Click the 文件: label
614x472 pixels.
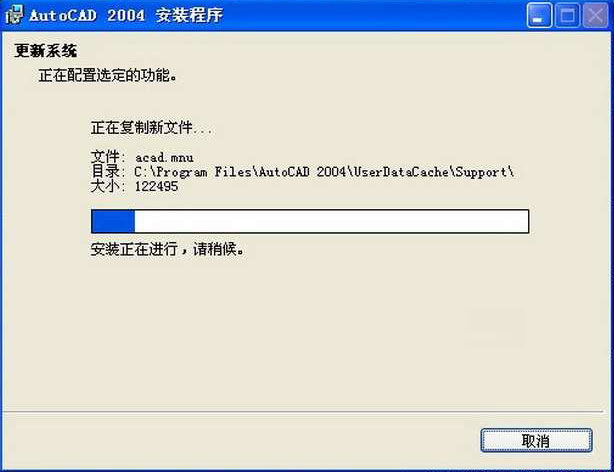tap(108, 157)
